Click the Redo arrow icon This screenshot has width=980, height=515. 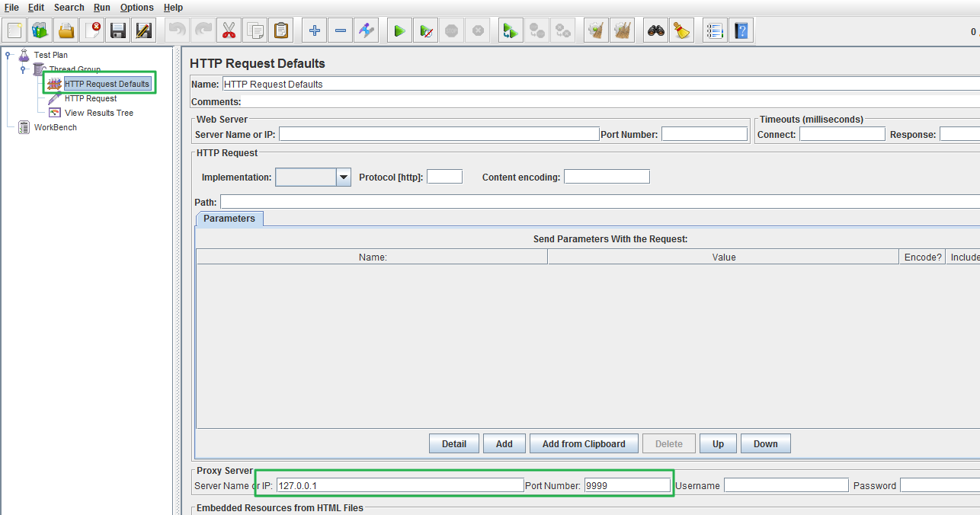(x=203, y=31)
